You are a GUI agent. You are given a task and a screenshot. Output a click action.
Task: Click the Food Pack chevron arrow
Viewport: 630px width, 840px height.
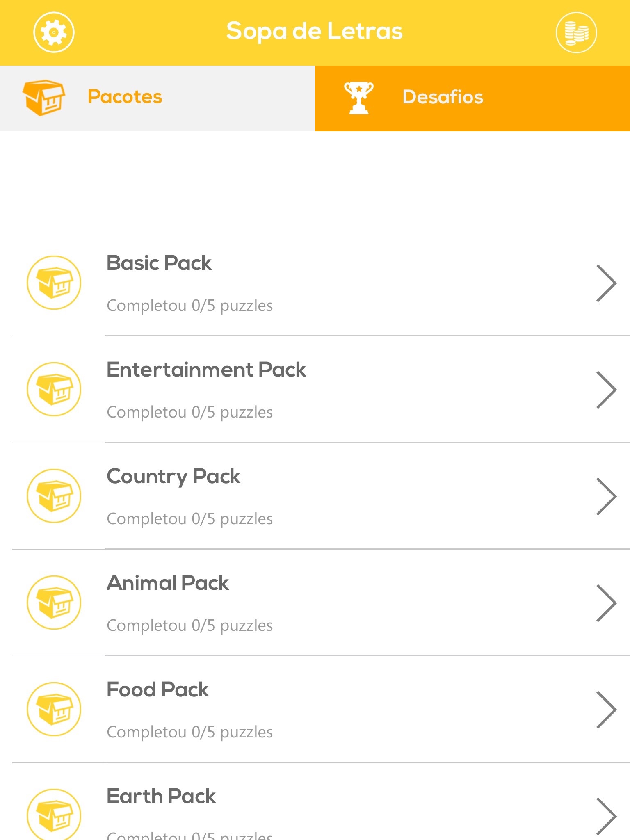click(x=606, y=710)
